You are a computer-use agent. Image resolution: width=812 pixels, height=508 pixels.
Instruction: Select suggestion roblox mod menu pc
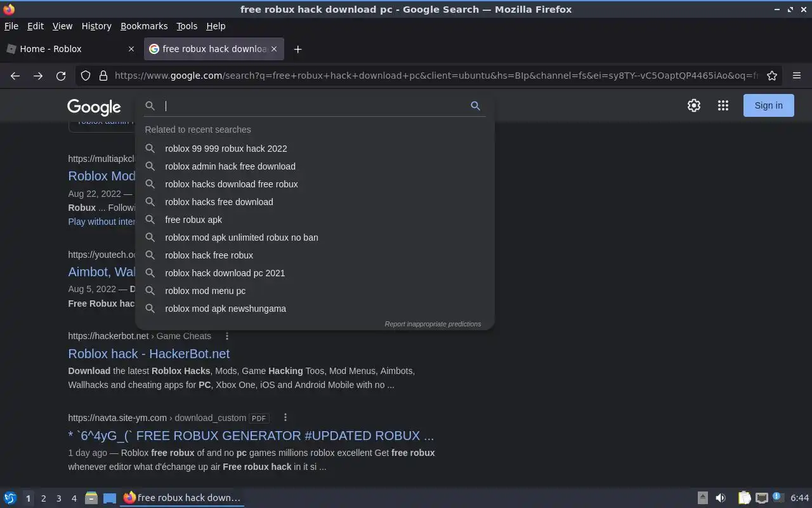(315, 291)
